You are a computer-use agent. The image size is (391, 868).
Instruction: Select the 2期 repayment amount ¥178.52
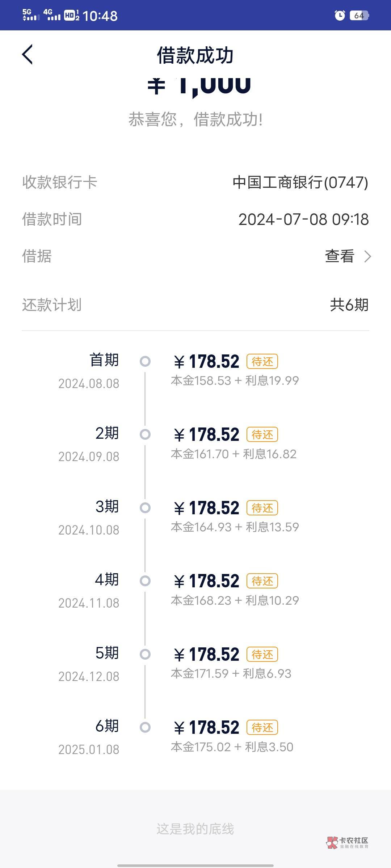pyautogui.click(x=207, y=434)
